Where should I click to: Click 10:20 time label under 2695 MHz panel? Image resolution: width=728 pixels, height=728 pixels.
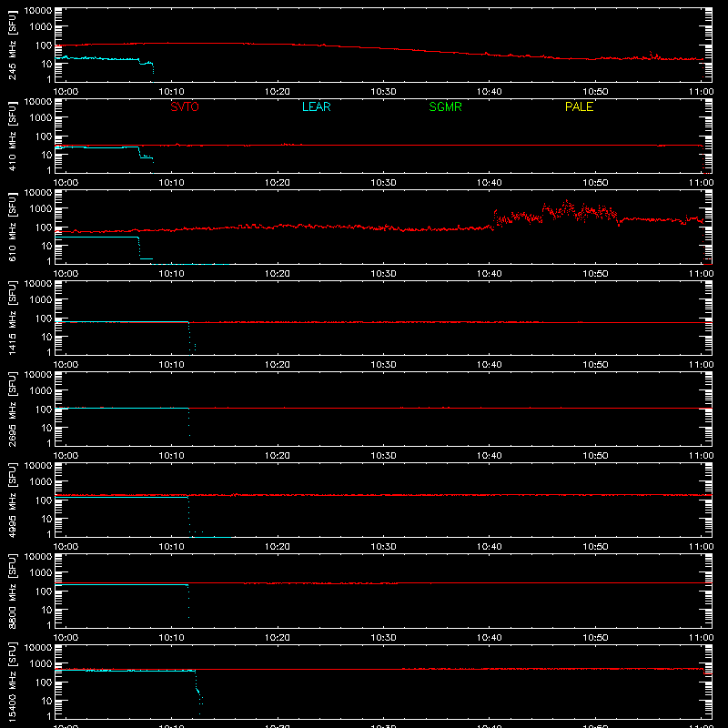pyautogui.click(x=278, y=456)
